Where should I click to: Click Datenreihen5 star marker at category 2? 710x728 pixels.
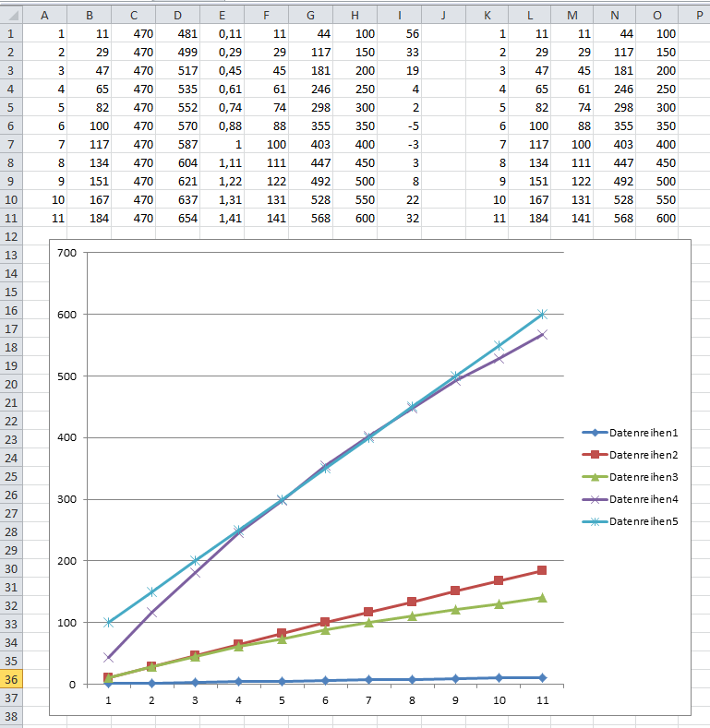tap(151, 591)
